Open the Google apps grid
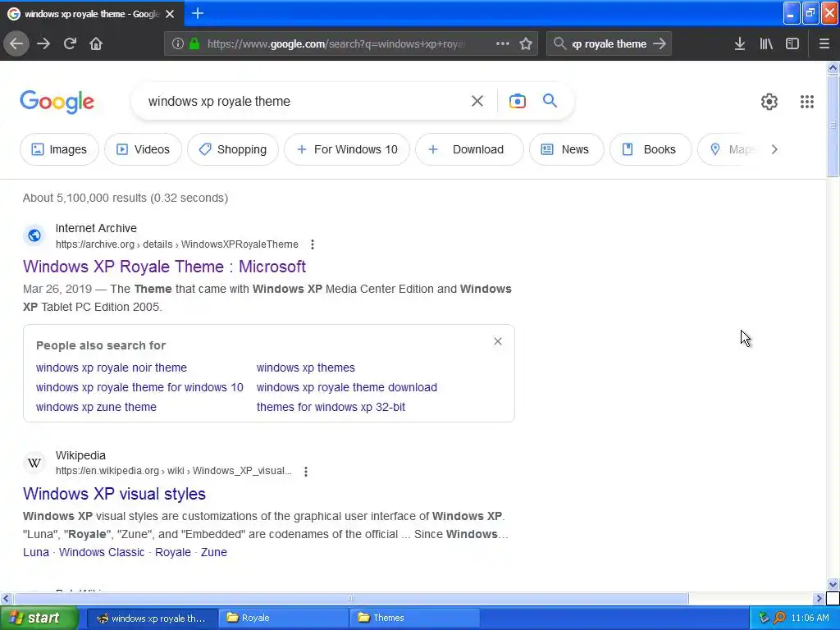Viewport: 840px width, 630px height. point(807,101)
